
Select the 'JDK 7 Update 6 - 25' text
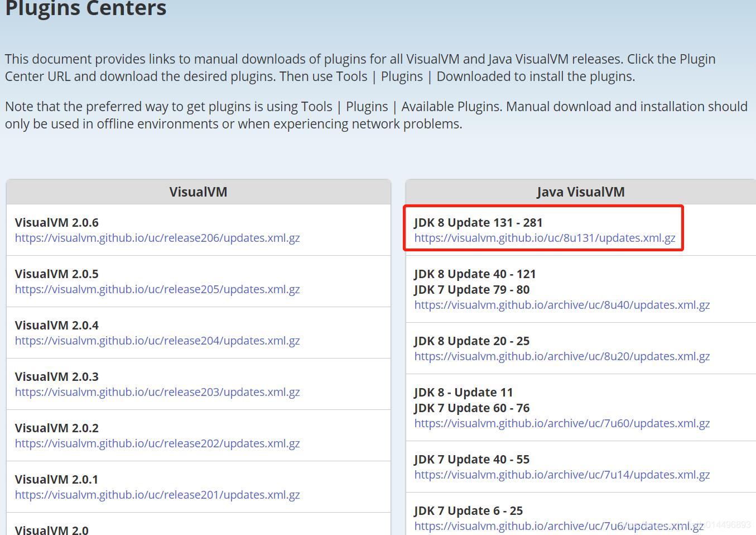pos(469,510)
